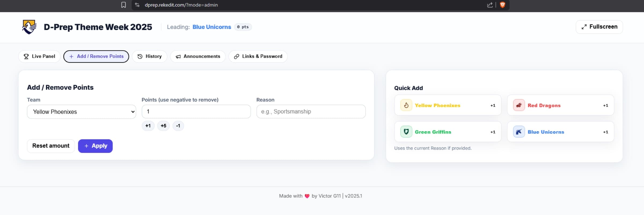Open the Announcements tab
Screen dimensions: 644x215
(198, 56)
